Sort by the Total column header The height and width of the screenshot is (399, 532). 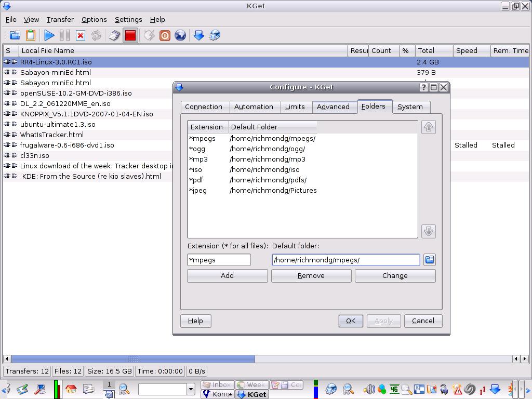coord(434,51)
